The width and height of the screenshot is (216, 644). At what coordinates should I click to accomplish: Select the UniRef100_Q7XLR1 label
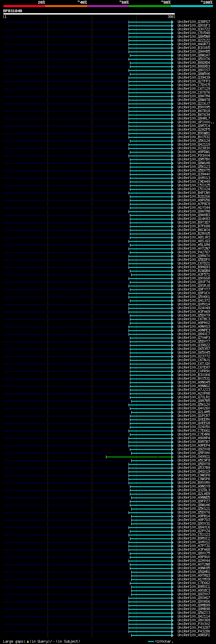(x=194, y=397)
